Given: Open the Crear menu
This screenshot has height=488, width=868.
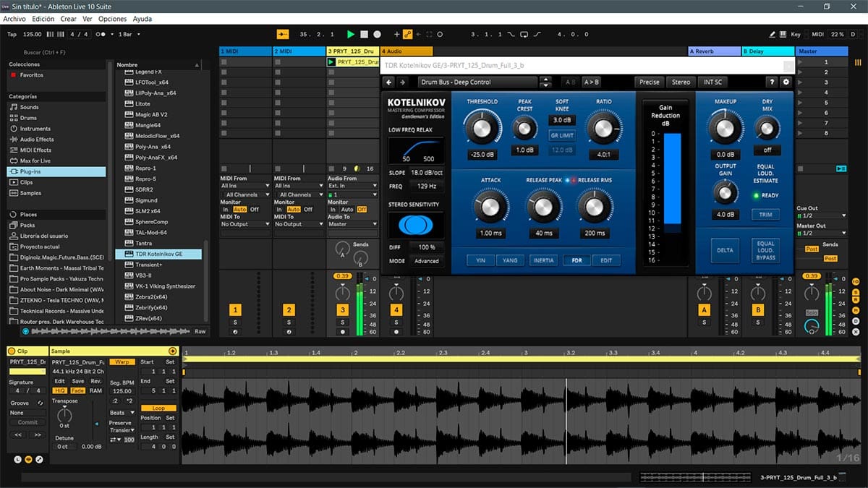Looking at the screenshot, I should click(x=69, y=19).
